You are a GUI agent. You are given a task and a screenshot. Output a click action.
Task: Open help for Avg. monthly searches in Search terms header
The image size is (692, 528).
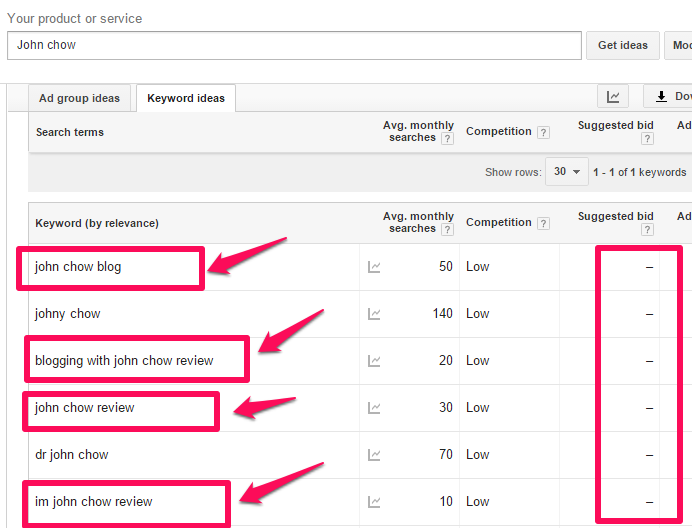coord(448,139)
